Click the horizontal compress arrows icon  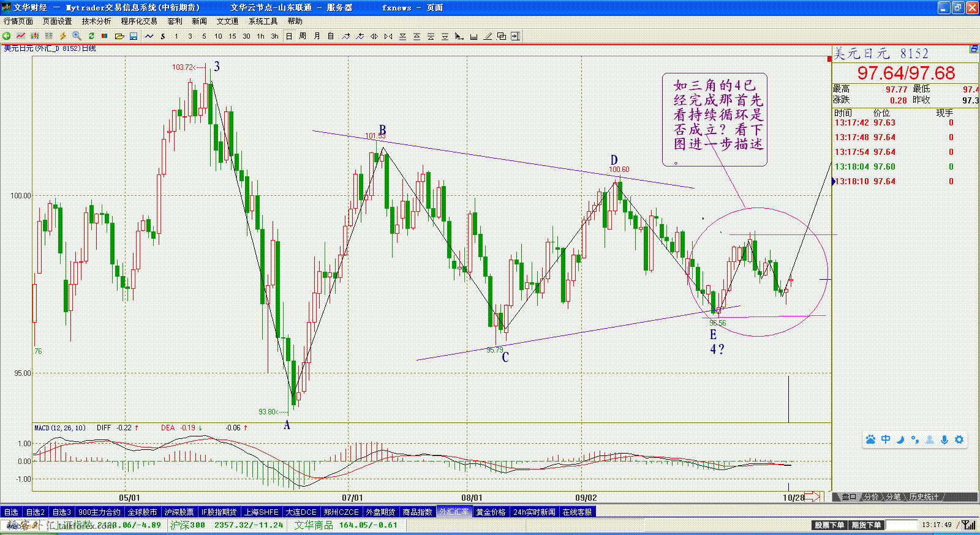coord(388,36)
